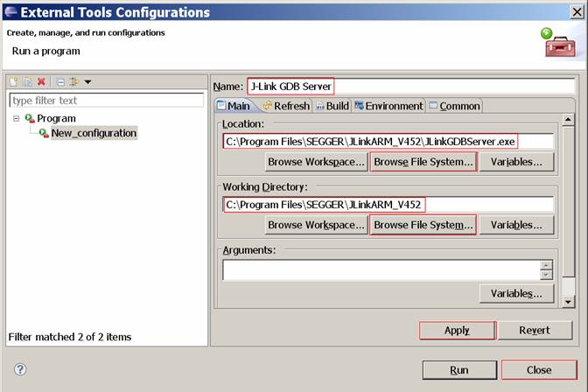Viewport: 588px width, 392px height.
Task: Open the Environment tab
Action: tap(389, 106)
